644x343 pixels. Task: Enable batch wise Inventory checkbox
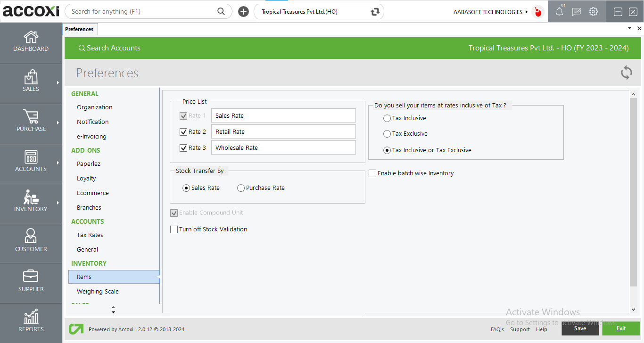click(x=372, y=173)
